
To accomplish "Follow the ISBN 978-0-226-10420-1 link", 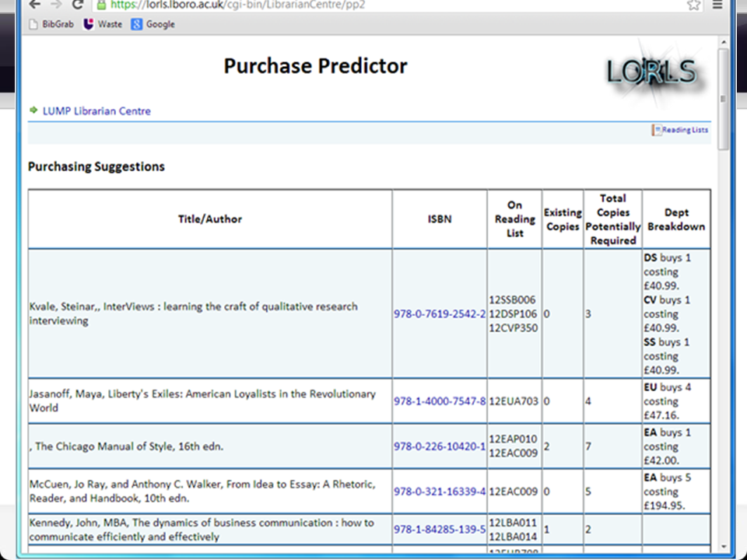I will (x=440, y=446).
